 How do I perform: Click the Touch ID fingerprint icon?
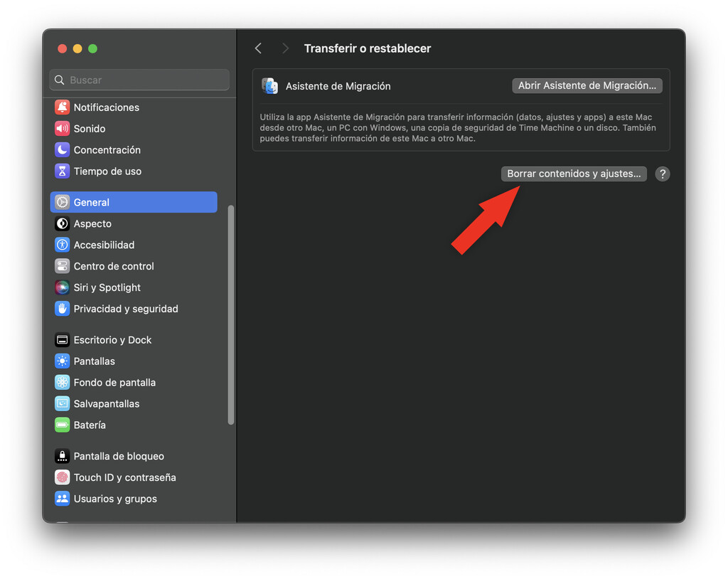[62, 477]
